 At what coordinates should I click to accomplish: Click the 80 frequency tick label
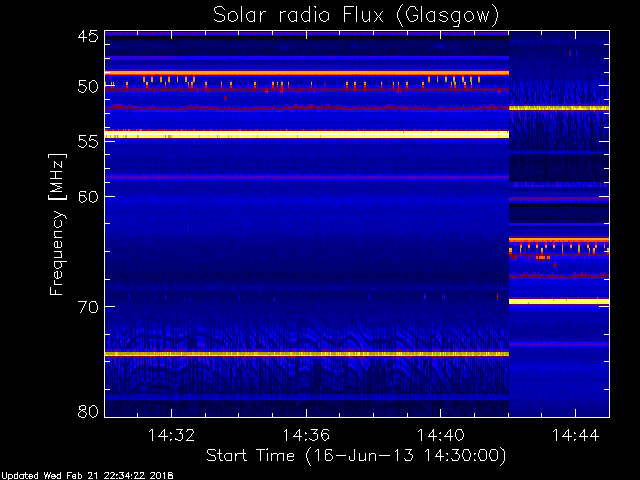88,411
